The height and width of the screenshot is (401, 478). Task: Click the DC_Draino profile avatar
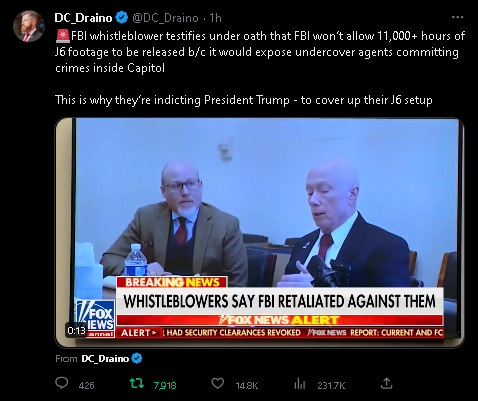point(29,26)
